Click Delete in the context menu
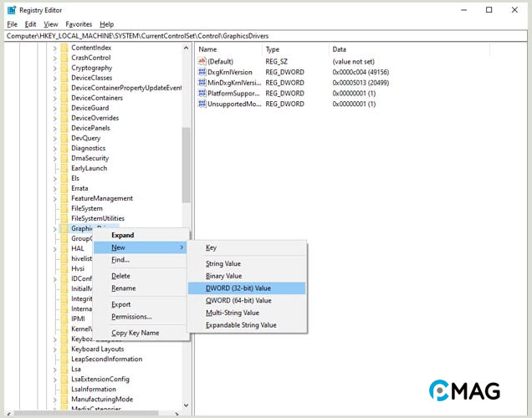The image size is (532, 418). click(x=141, y=276)
